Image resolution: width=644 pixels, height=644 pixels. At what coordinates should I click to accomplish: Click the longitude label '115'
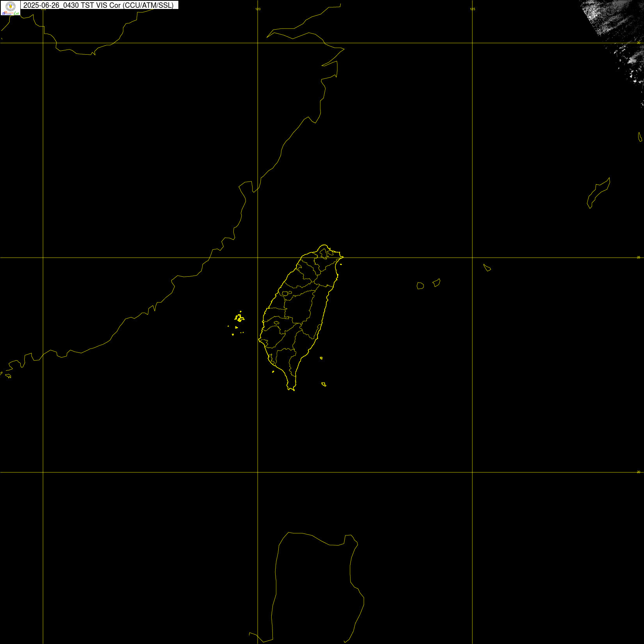[x=43, y=9]
